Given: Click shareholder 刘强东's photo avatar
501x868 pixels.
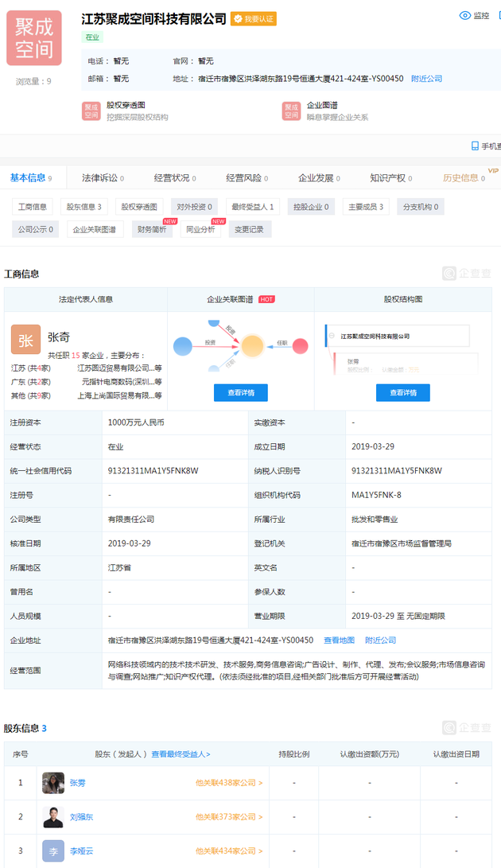Looking at the screenshot, I should point(53,816).
